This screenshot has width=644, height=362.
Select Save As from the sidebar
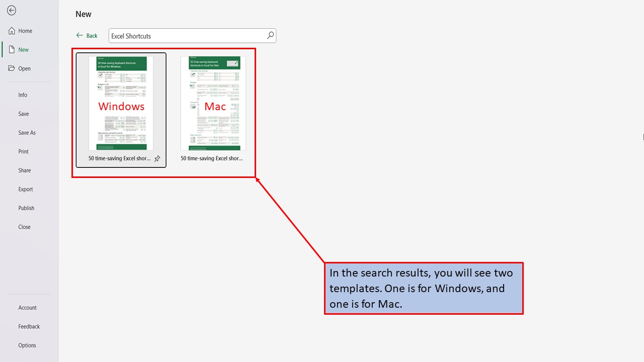(27, 132)
